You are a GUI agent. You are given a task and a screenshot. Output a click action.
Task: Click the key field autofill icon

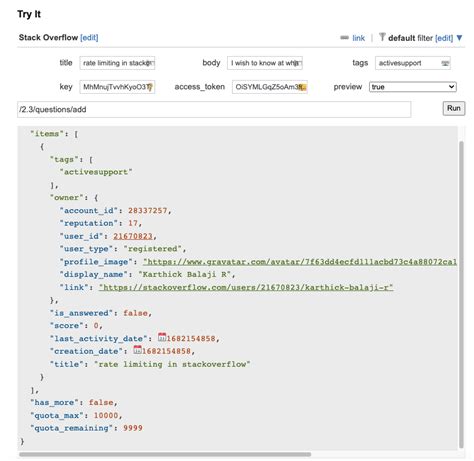point(150,87)
